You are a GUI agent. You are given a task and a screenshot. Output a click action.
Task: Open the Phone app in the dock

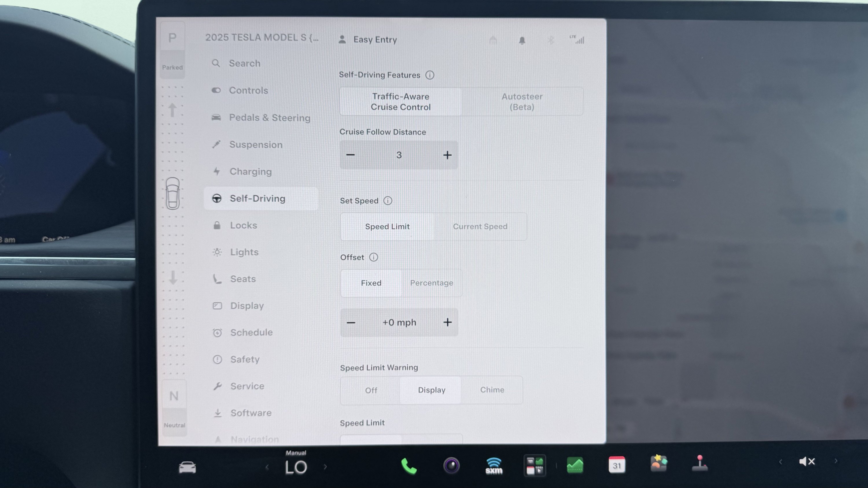point(409,466)
